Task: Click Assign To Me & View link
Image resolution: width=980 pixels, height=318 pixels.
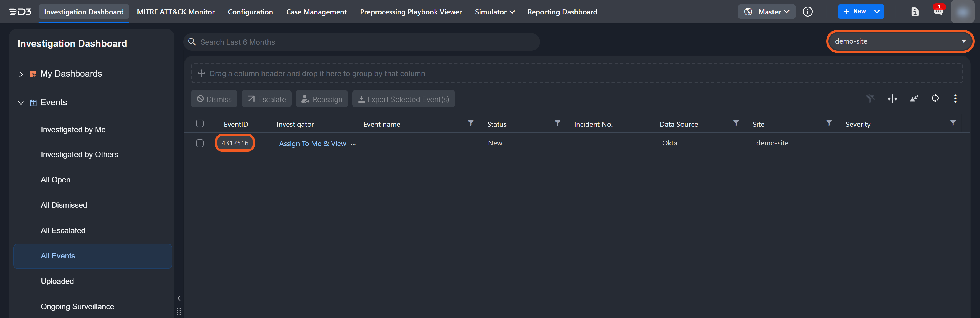Action: tap(312, 144)
